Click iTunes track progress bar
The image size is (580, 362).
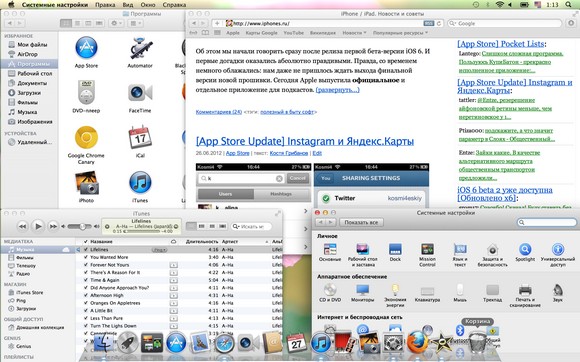click(142, 231)
